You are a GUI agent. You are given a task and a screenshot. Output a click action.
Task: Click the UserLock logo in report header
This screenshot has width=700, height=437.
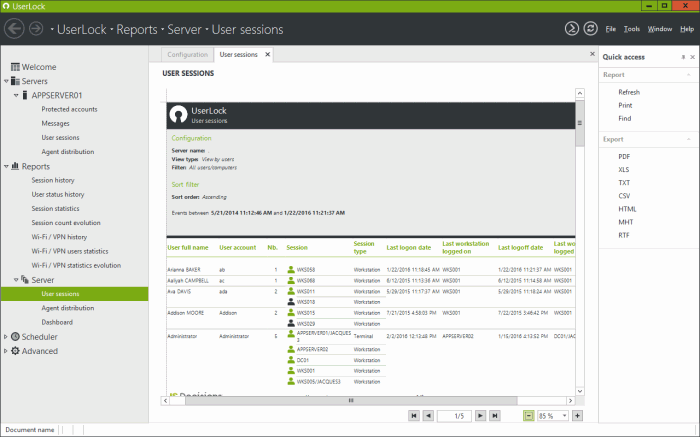pos(179,114)
